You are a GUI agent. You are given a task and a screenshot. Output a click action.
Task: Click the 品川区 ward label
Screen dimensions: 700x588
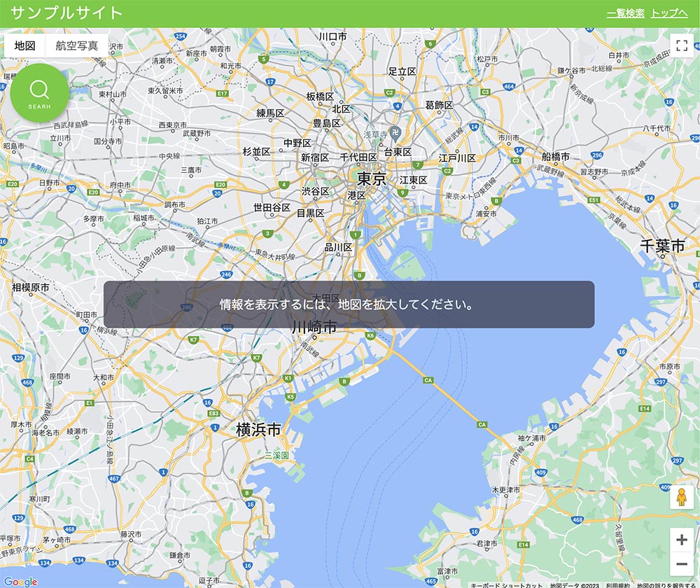coord(338,247)
